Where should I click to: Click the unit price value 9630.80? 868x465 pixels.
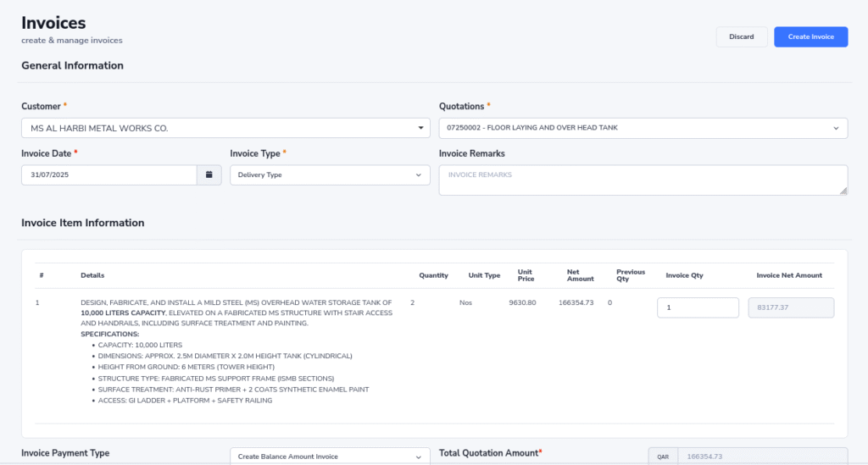[522, 302]
